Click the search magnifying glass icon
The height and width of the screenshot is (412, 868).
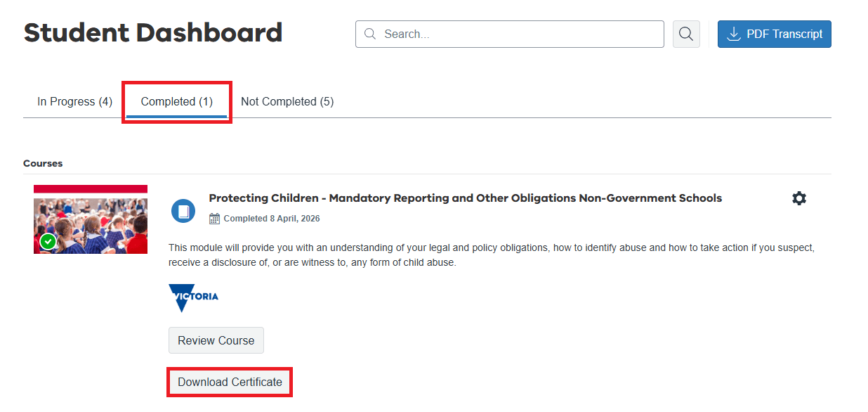click(685, 33)
